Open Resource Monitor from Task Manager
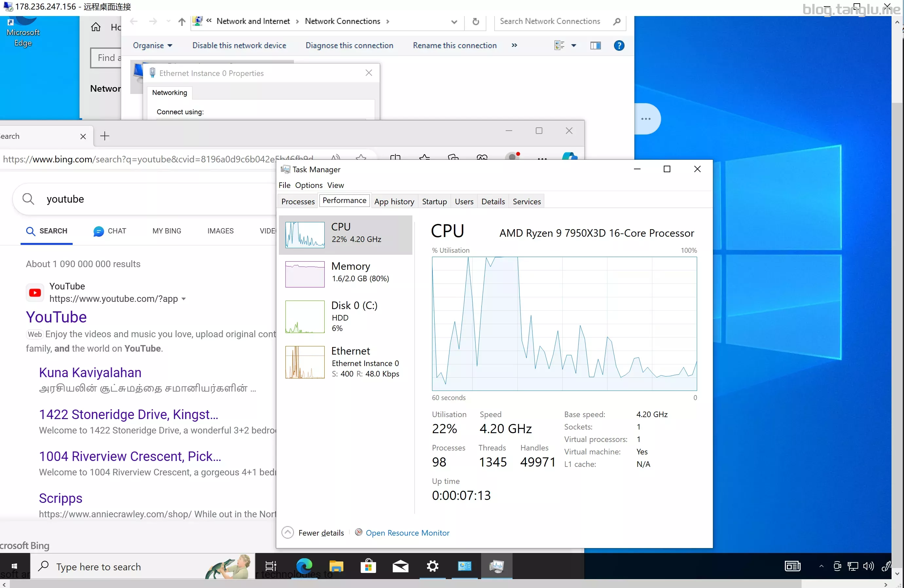 tap(407, 533)
